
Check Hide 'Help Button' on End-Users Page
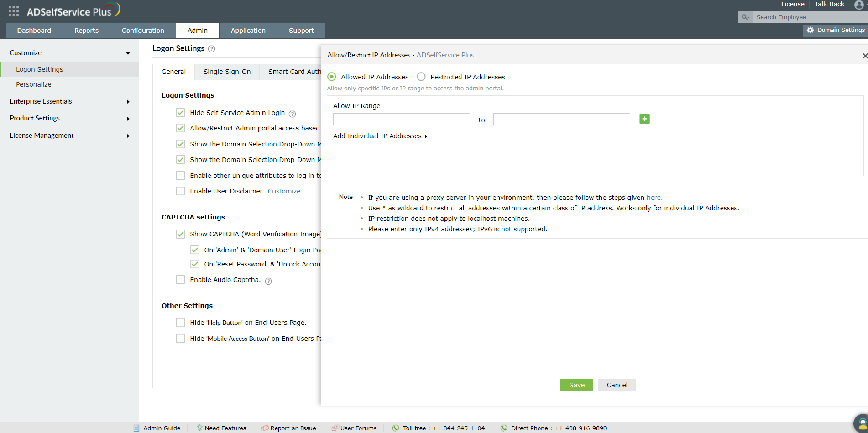click(181, 323)
